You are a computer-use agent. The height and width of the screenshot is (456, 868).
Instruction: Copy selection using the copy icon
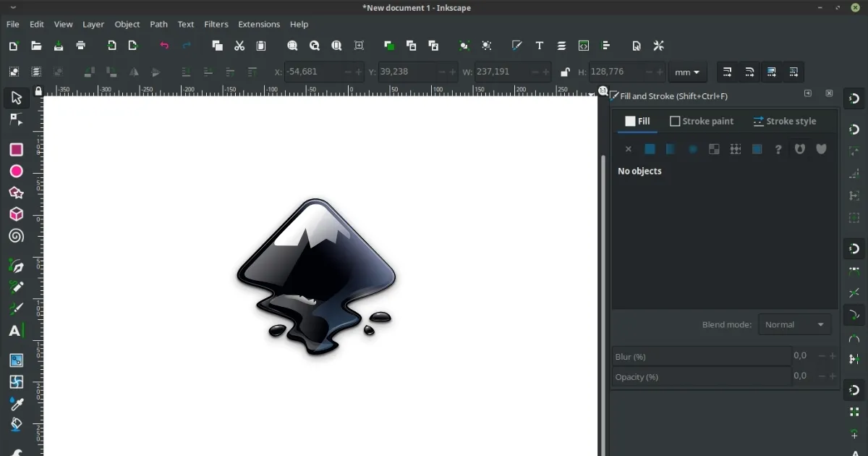tap(217, 46)
